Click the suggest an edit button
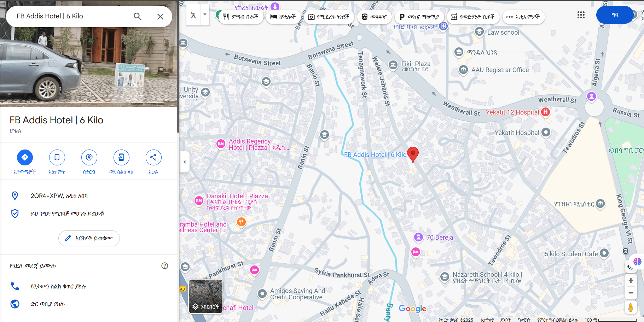Image resolution: width=644 pixels, height=322 pixels. pos(89,238)
